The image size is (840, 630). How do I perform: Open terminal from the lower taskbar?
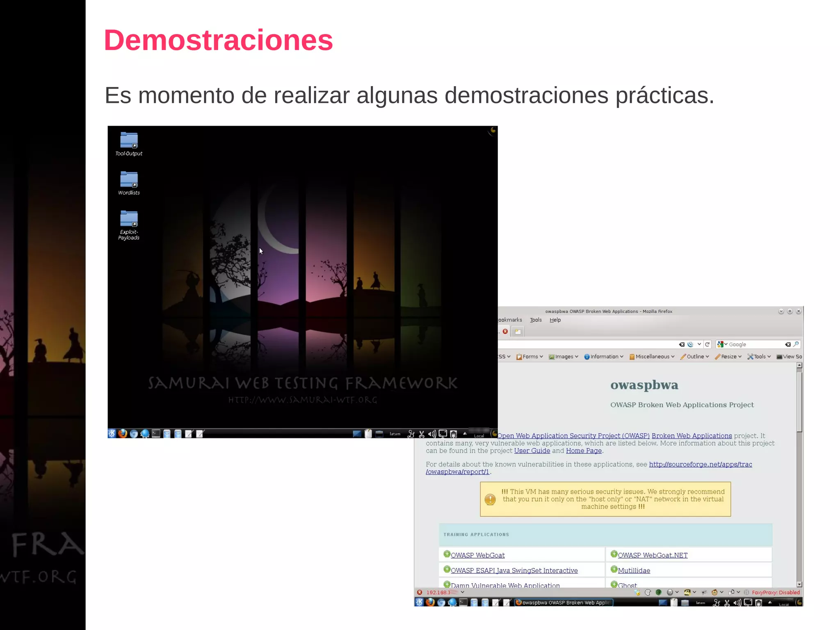coord(463,603)
